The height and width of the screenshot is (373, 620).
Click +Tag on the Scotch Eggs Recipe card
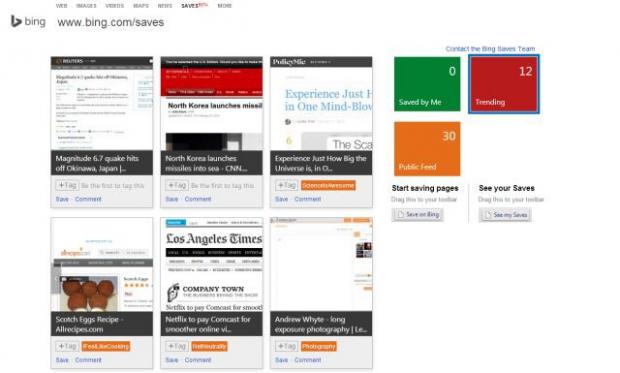[67, 346]
